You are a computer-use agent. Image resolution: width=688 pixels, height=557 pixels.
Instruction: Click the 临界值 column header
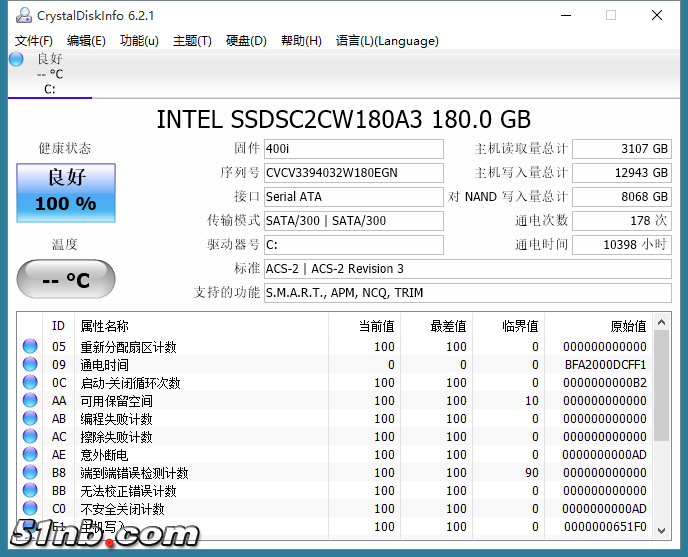click(508, 326)
